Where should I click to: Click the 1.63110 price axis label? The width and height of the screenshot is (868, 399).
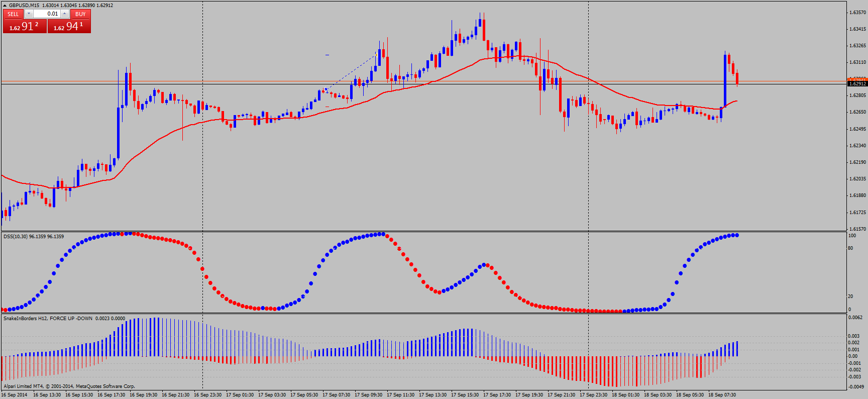[x=857, y=62]
